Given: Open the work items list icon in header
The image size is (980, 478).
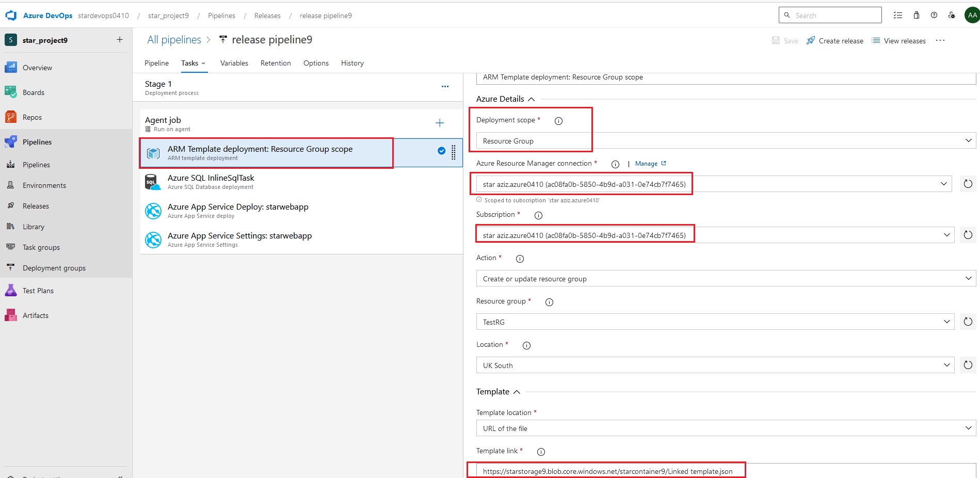Looking at the screenshot, I should [x=898, y=15].
